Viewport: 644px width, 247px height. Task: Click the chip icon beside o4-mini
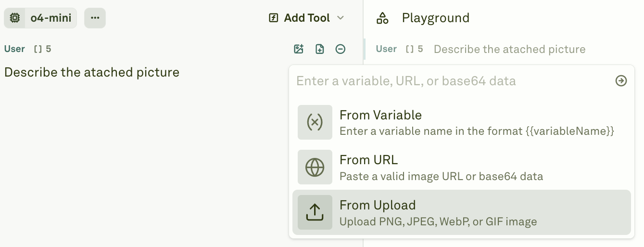(15, 18)
